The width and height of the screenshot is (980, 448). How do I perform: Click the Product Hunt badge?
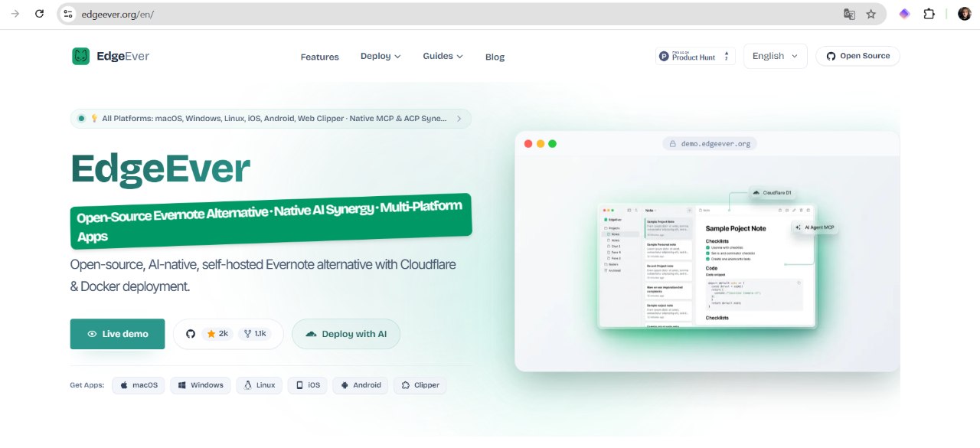pos(695,56)
